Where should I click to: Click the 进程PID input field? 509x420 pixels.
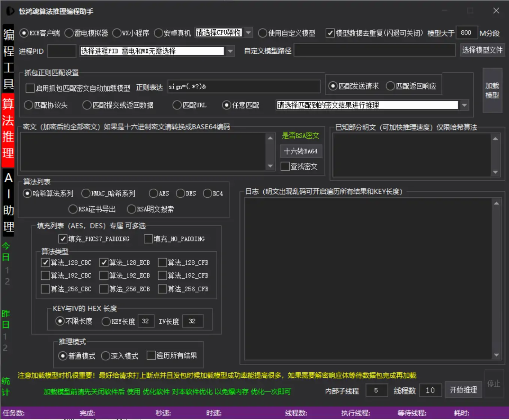[x=62, y=51]
